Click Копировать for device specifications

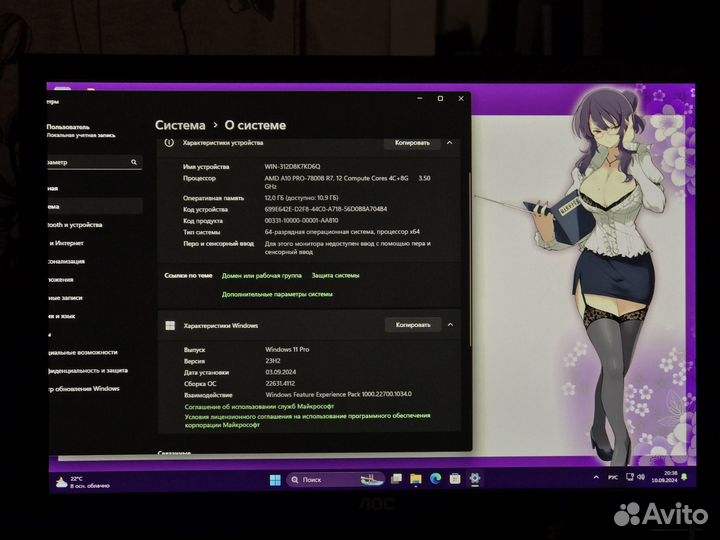[x=412, y=143]
